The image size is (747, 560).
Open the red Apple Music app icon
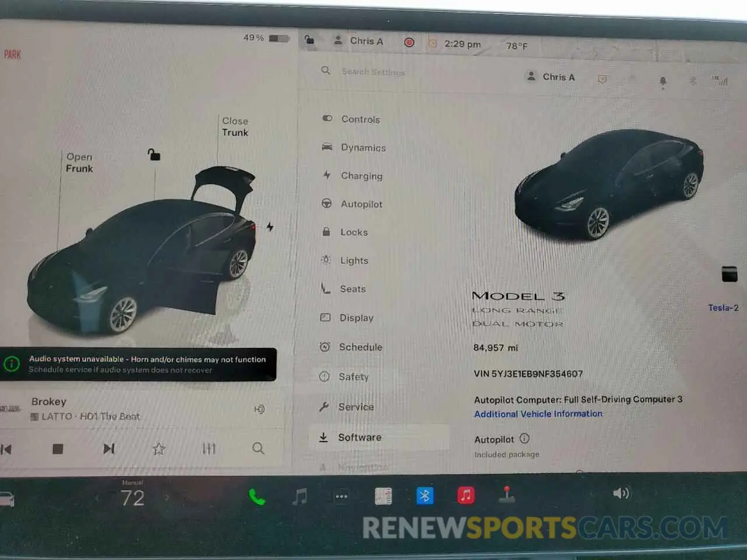click(x=466, y=495)
